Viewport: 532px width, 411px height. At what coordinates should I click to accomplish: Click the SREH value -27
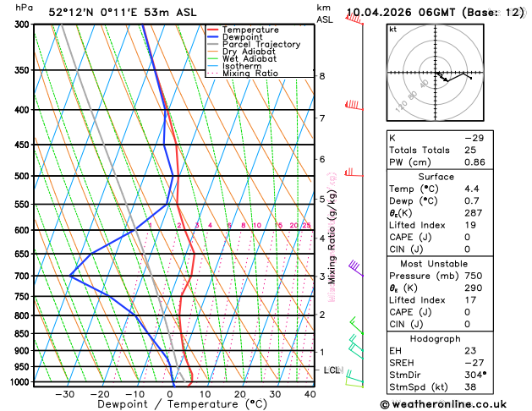[x=474, y=363]
